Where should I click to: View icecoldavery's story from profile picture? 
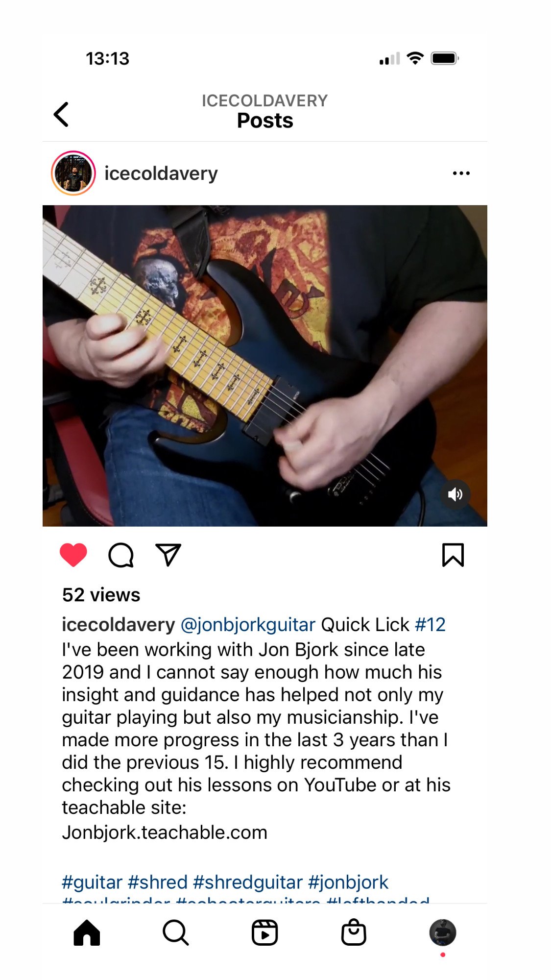point(73,173)
